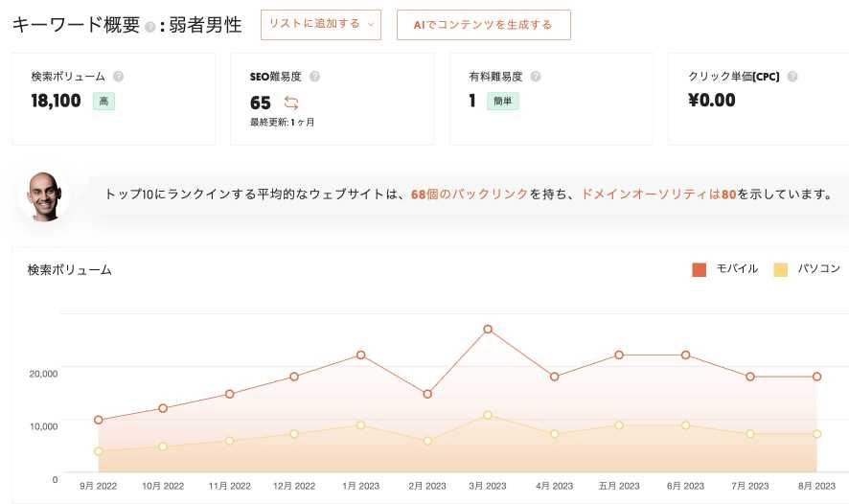
Task: Click the mobile data point for 11月 2022
Action: (x=230, y=394)
